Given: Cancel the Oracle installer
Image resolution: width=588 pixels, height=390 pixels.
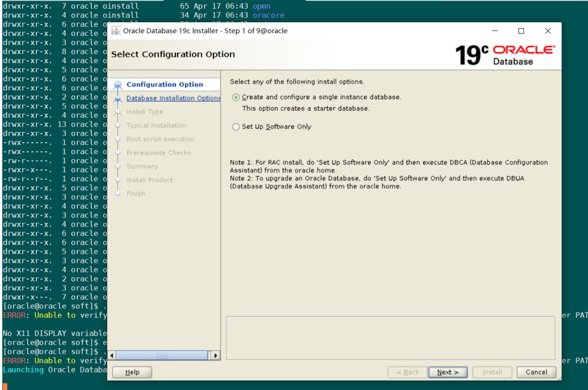Looking at the screenshot, I should click(536, 372).
